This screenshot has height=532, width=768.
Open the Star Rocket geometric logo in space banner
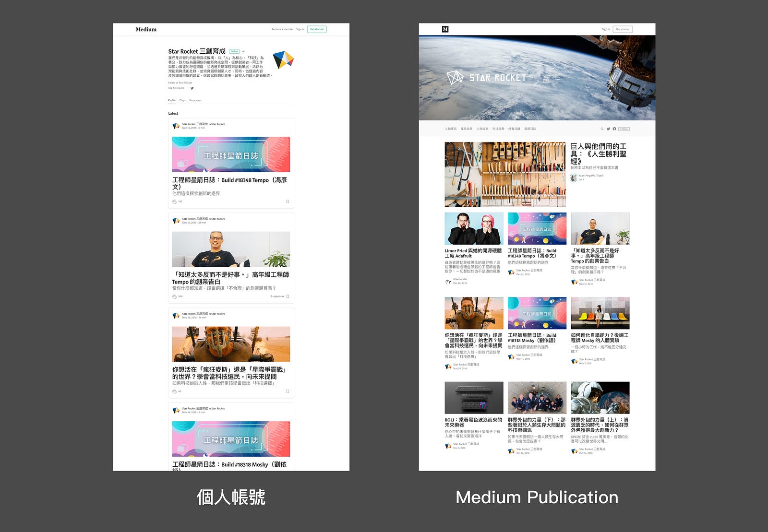tap(455, 77)
